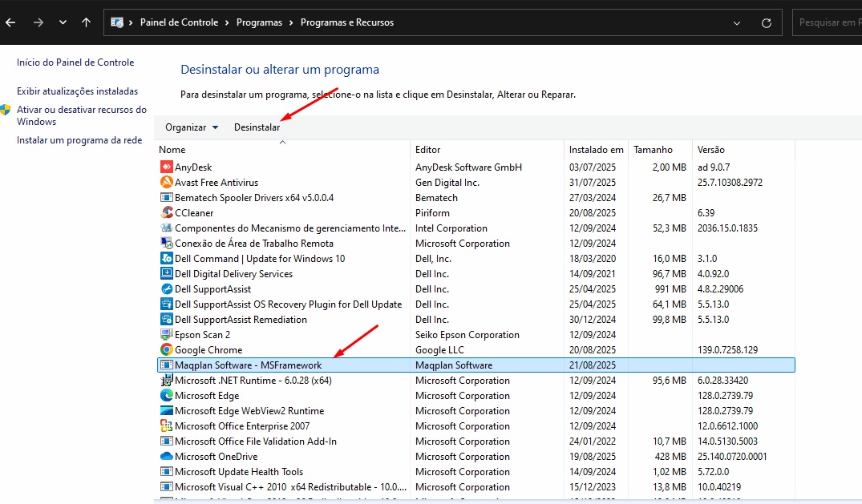862x504 pixels.
Task: Open Exibir atualizações instaladas link
Action: tap(78, 91)
